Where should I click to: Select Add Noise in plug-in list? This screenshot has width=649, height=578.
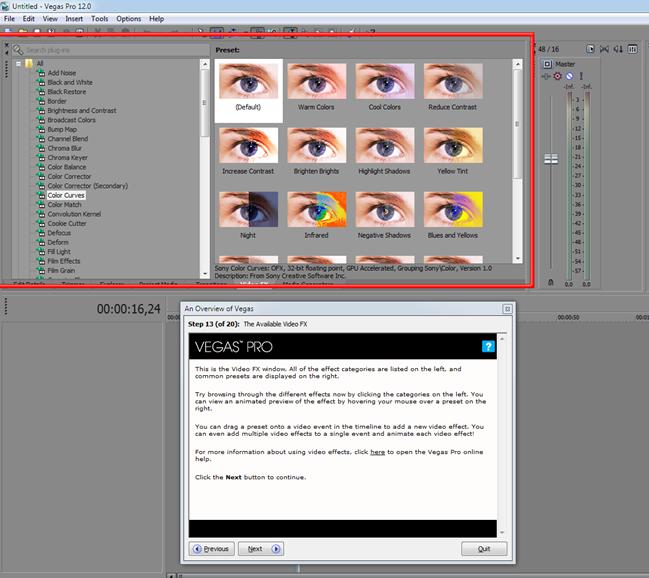[x=62, y=73]
